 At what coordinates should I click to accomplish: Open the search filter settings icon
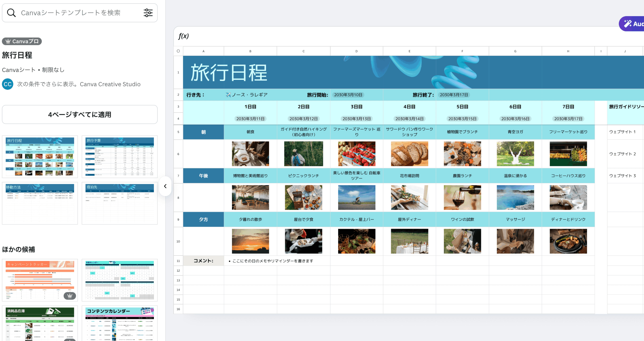(x=148, y=13)
